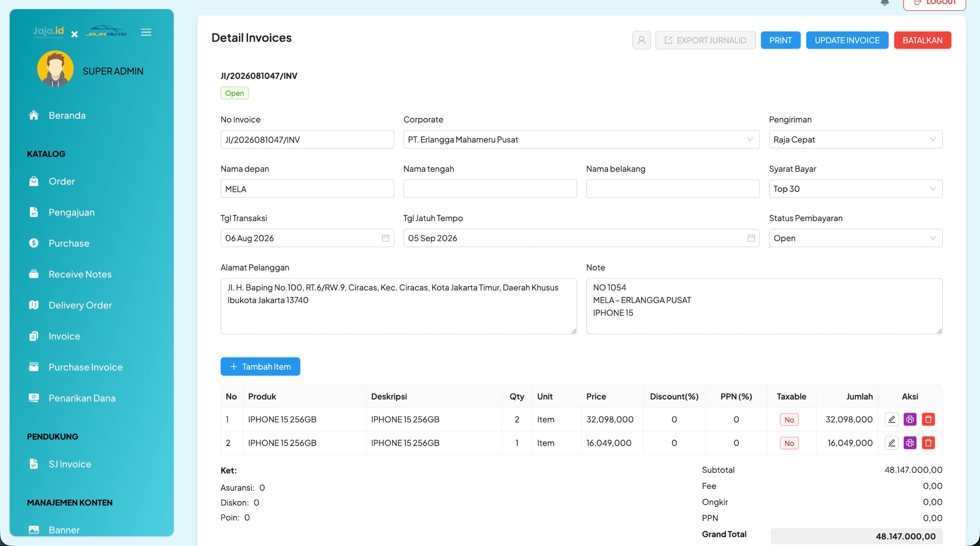Open Delivery Order page
The width and height of the screenshot is (980, 546).
tap(80, 305)
